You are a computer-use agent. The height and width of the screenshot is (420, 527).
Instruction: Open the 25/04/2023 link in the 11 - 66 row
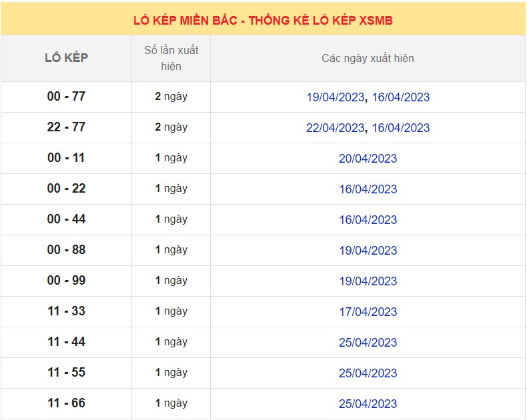pos(368,403)
